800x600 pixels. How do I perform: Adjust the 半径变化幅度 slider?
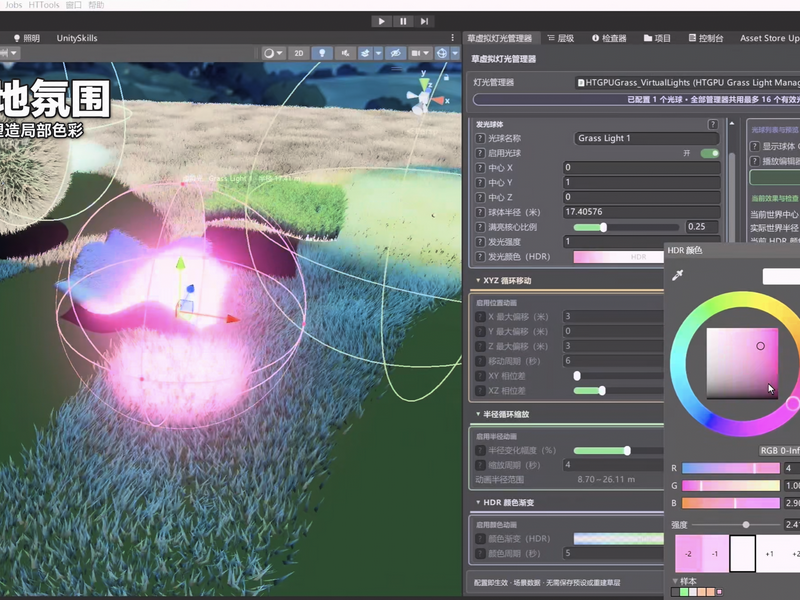click(618, 451)
